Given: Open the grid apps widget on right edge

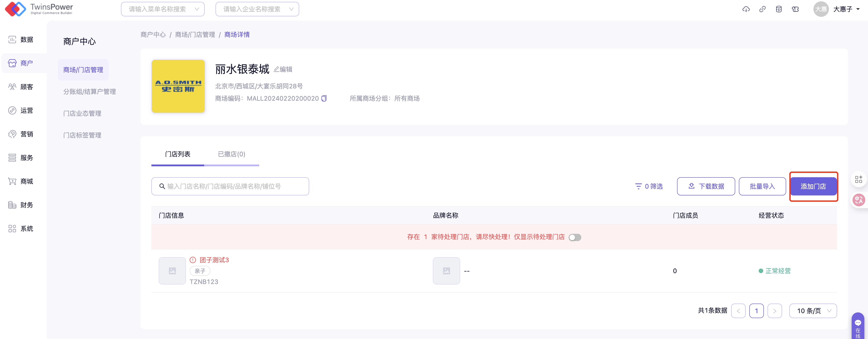Looking at the screenshot, I should (x=858, y=179).
